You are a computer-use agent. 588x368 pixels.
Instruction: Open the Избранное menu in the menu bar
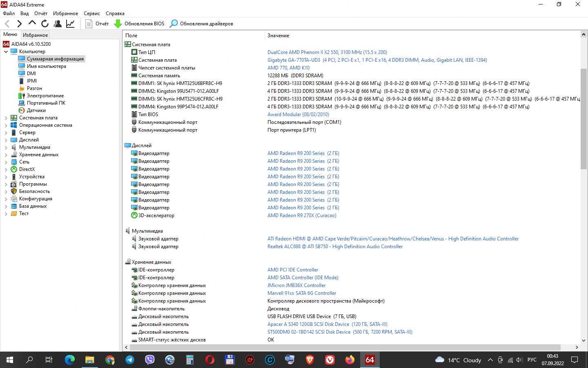65,13
